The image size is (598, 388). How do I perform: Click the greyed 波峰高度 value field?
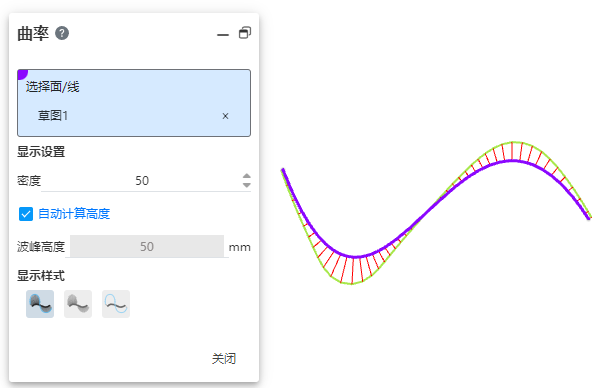pyautogui.click(x=147, y=246)
